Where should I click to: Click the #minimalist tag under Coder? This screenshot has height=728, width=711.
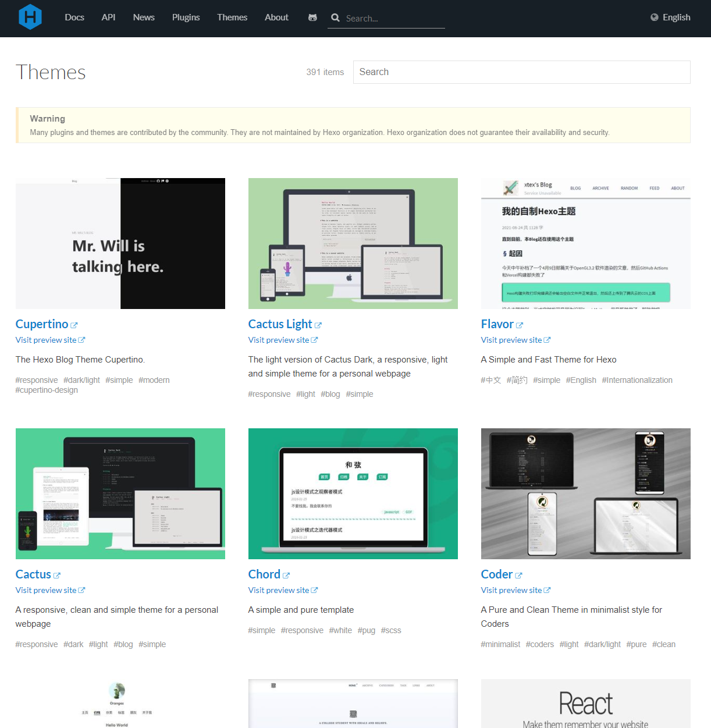(501, 644)
